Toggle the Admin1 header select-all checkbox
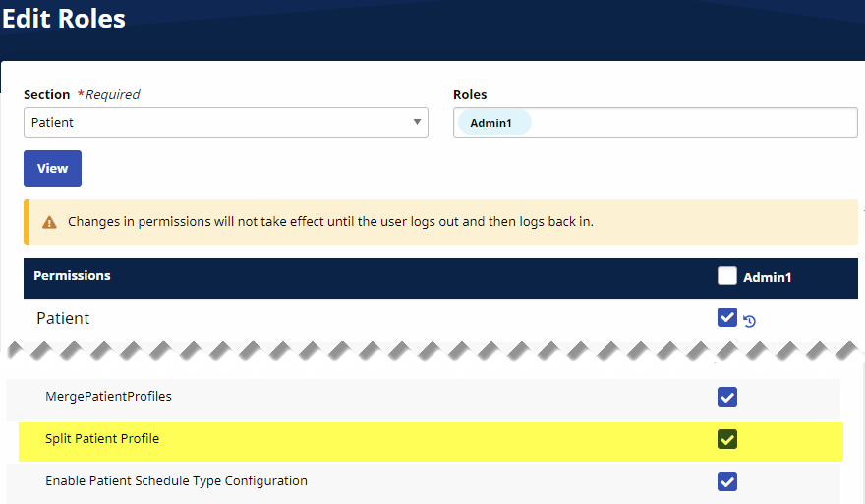Screen dimensions: 865x504 [x=727, y=276]
